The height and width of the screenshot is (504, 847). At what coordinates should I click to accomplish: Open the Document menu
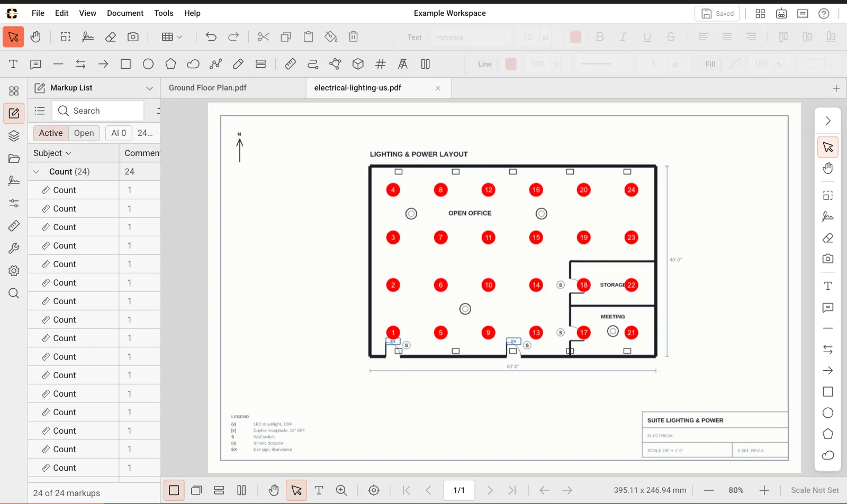tap(125, 13)
